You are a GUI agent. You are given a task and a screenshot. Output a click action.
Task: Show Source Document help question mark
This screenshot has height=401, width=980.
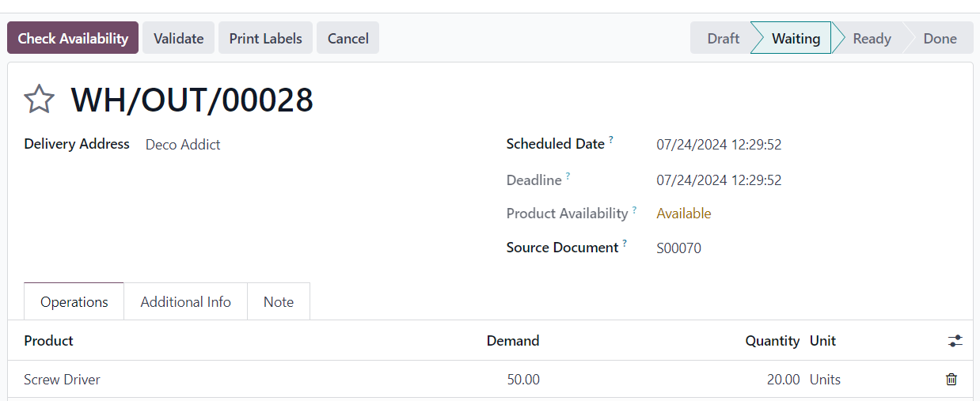coord(625,244)
